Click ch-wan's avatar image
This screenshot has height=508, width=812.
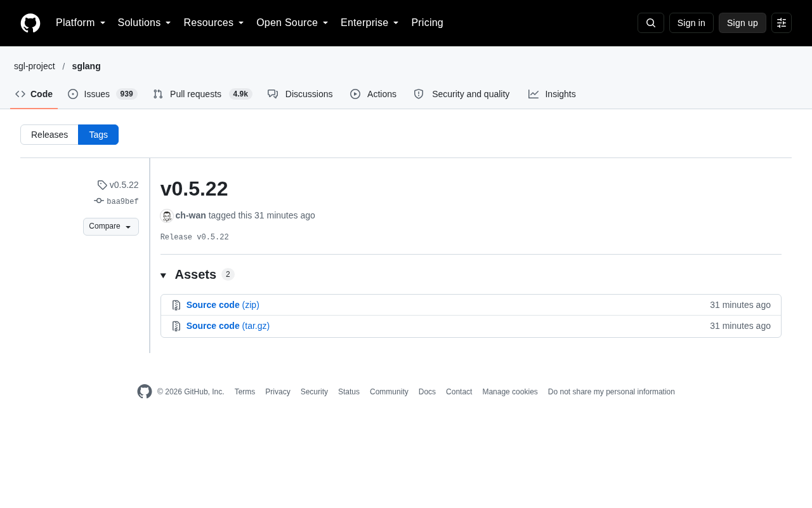[167, 216]
